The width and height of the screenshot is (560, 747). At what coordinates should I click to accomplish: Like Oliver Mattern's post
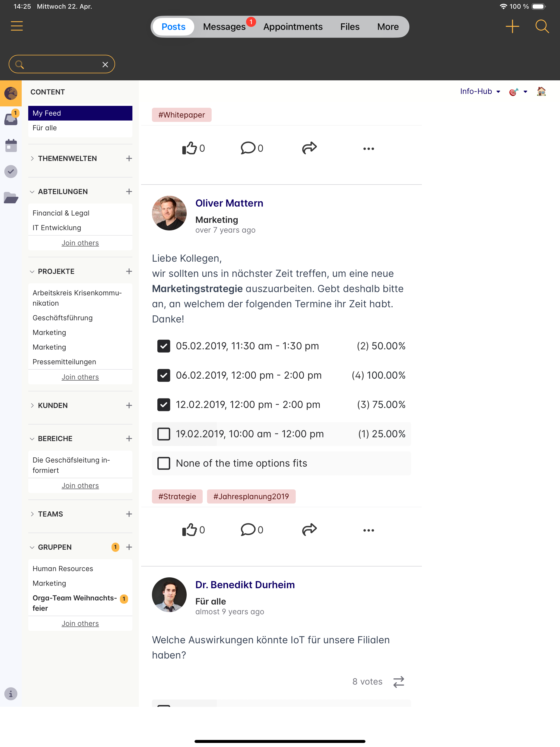tap(193, 530)
